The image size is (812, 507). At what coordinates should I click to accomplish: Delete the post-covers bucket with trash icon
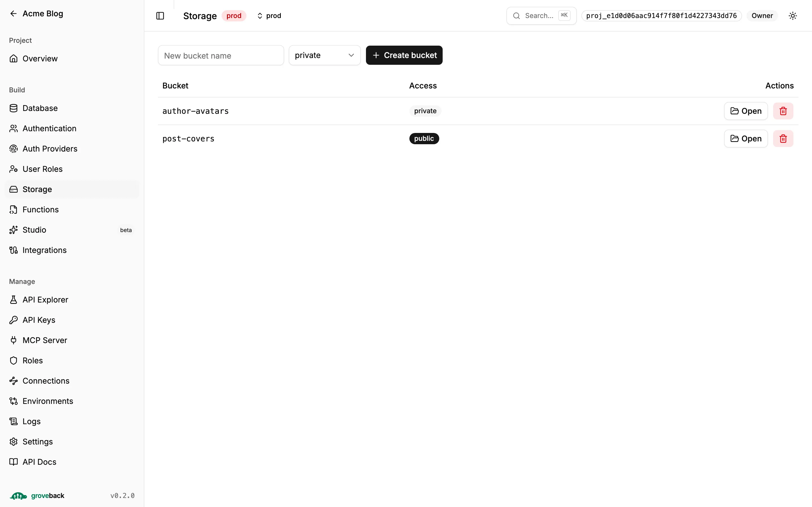click(x=783, y=139)
